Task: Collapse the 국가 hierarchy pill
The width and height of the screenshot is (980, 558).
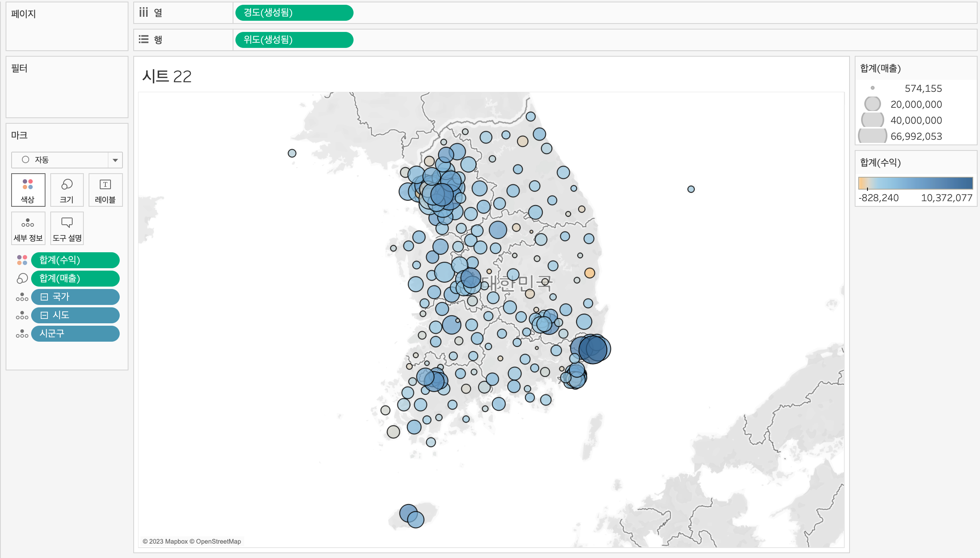Action: point(44,297)
